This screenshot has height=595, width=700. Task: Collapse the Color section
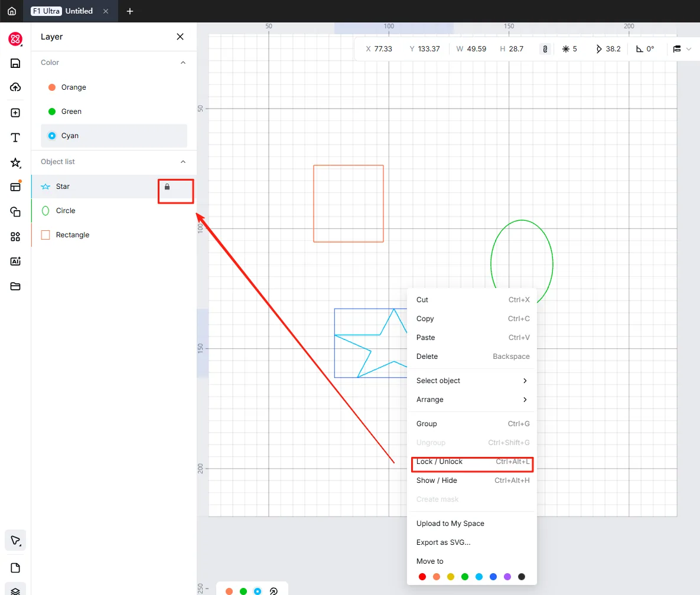coord(183,63)
